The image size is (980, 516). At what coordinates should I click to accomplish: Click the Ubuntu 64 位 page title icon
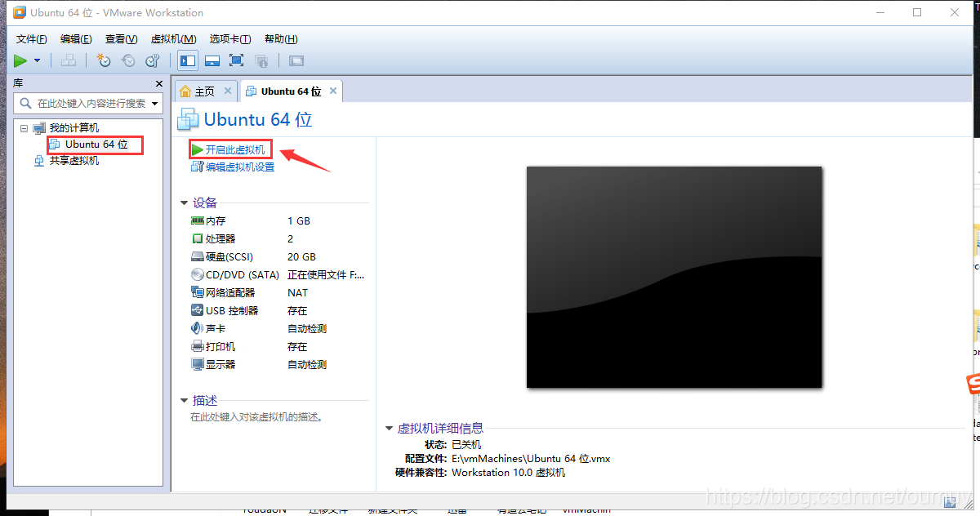pos(189,119)
